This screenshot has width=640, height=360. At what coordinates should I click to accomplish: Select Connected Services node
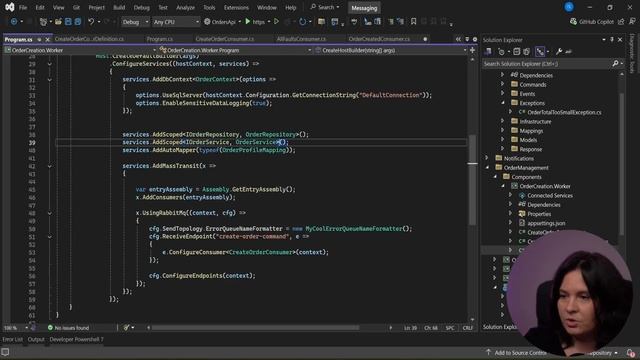549,196
